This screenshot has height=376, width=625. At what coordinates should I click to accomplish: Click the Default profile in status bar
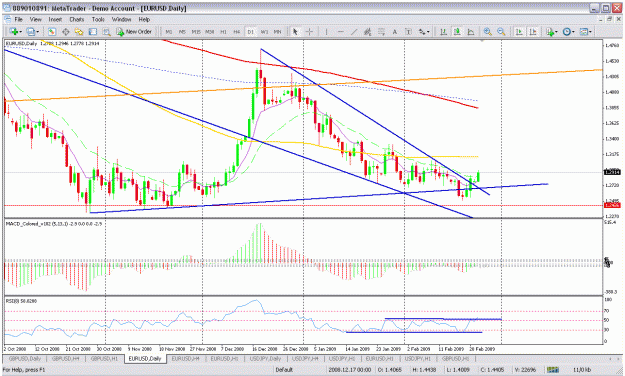(x=284, y=370)
